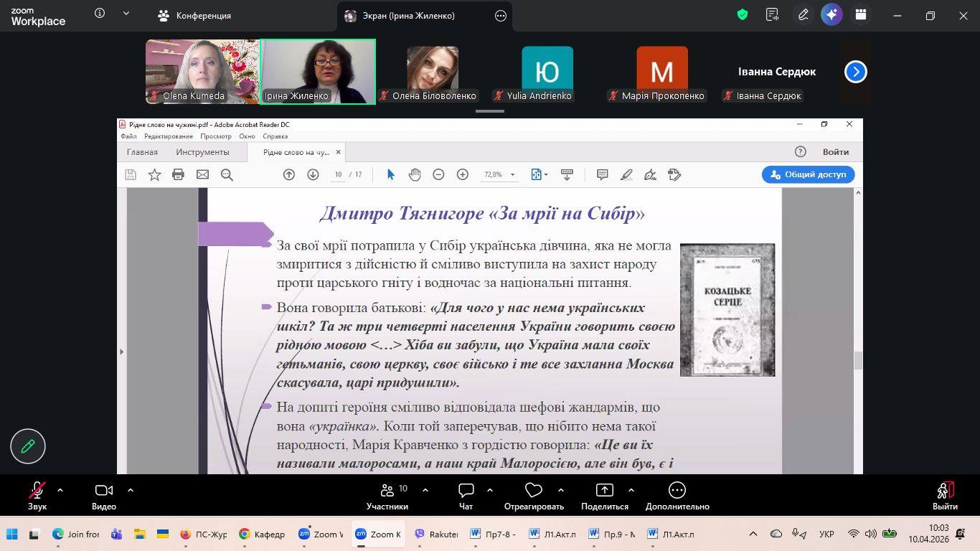Open the green annotation pencil button

[28, 446]
